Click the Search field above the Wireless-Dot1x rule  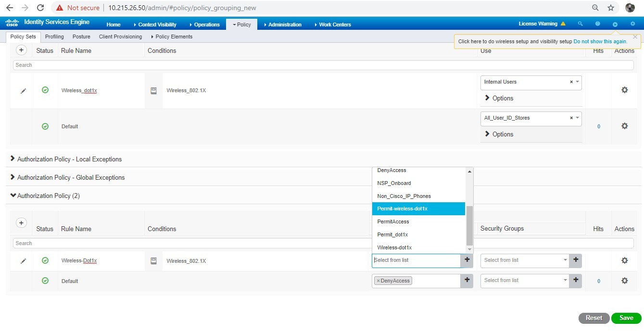point(323,243)
